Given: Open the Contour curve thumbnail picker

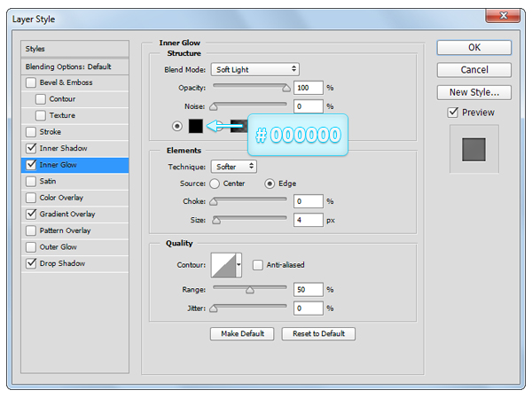Looking at the screenshot, I should click(223, 264).
